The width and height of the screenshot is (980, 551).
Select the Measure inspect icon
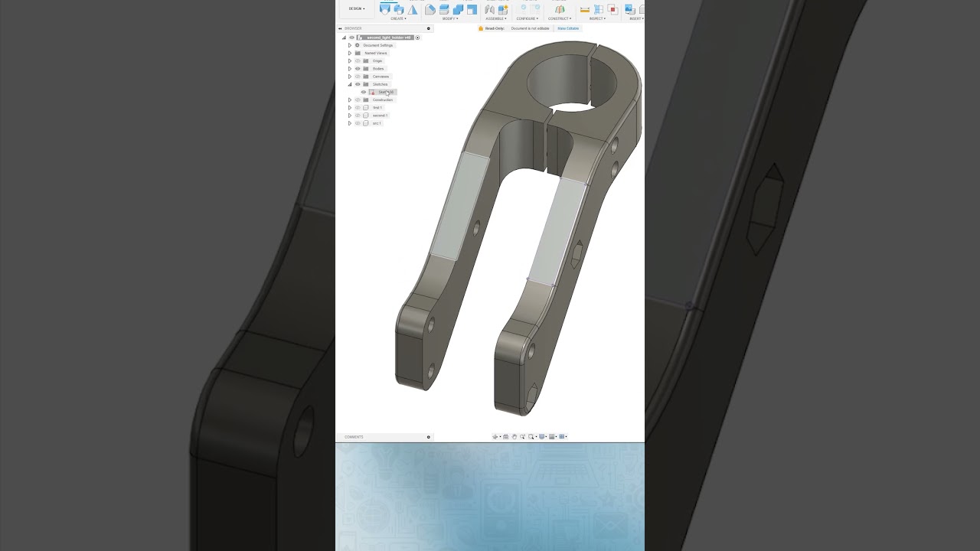[x=584, y=9]
